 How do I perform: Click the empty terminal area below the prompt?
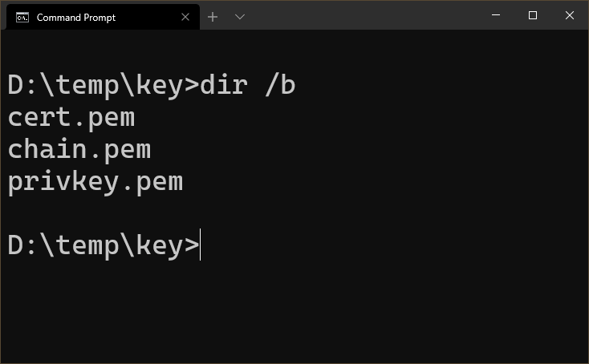294,311
